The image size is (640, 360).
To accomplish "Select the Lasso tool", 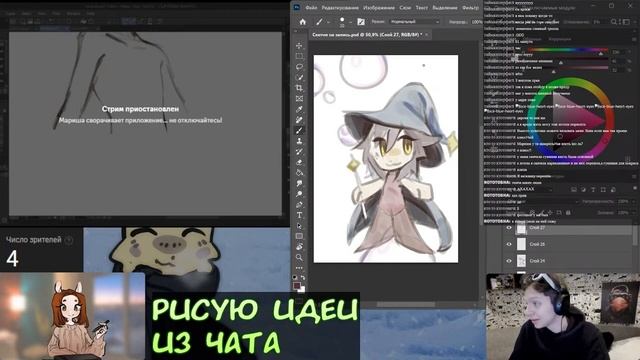I will coord(299,67).
